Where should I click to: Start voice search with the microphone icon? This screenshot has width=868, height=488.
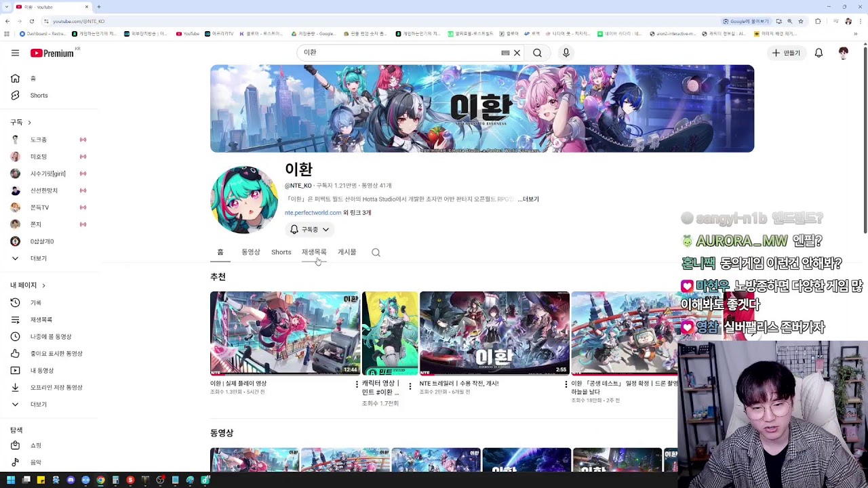[566, 53]
